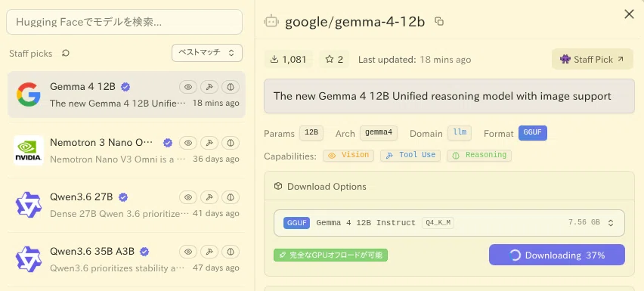Open the ベストマッチ sort dropdown
This screenshot has height=291, width=644.
(207, 53)
